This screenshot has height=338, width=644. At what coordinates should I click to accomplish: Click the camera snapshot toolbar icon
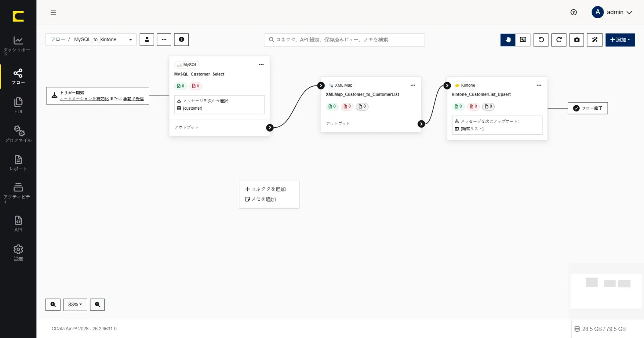click(577, 40)
